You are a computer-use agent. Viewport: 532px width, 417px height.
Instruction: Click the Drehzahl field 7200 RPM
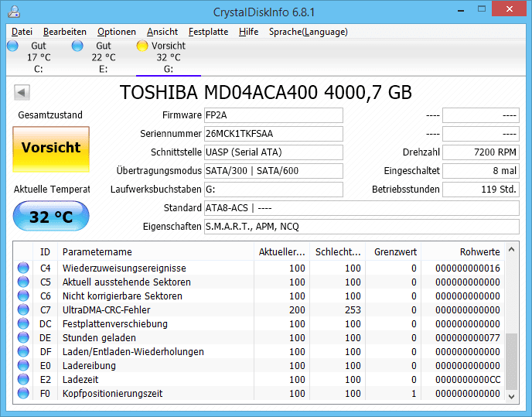(x=481, y=152)
